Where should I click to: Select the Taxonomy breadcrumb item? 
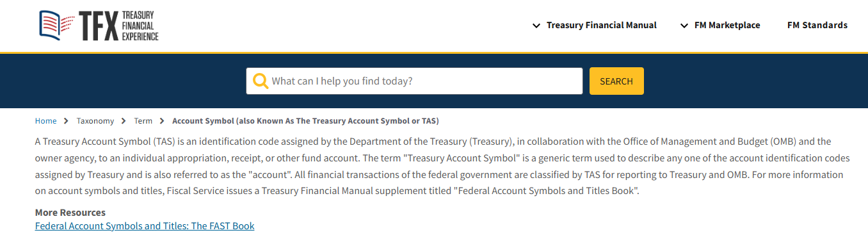click(x=95, y=121)
